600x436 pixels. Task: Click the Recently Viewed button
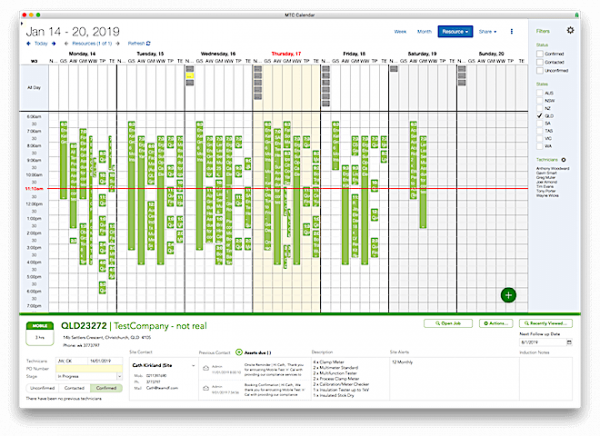click(546, 323)
